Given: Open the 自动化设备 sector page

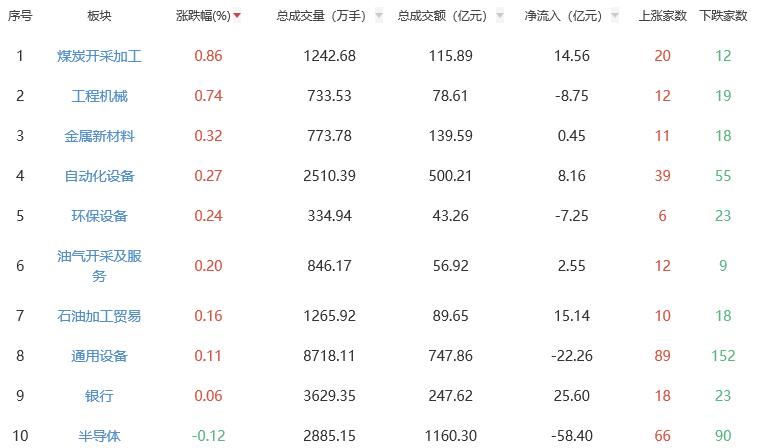Looking at the screenshot, I should [99, 176].
